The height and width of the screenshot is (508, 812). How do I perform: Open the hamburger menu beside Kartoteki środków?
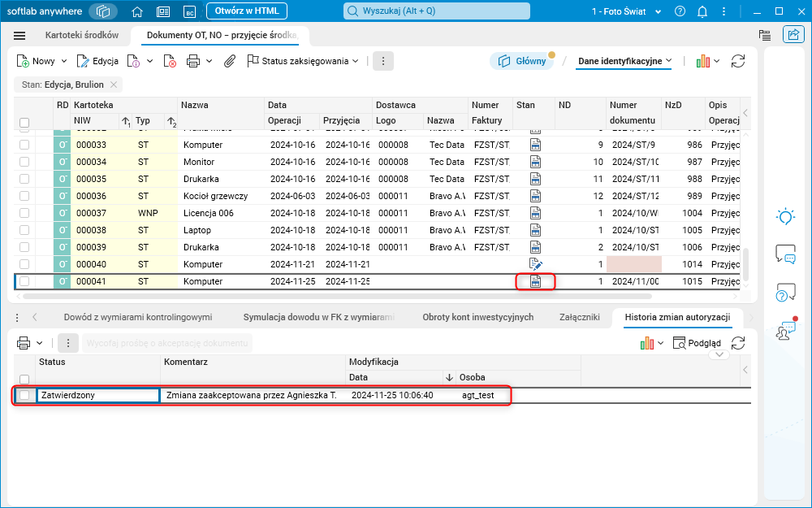(20, 36)
